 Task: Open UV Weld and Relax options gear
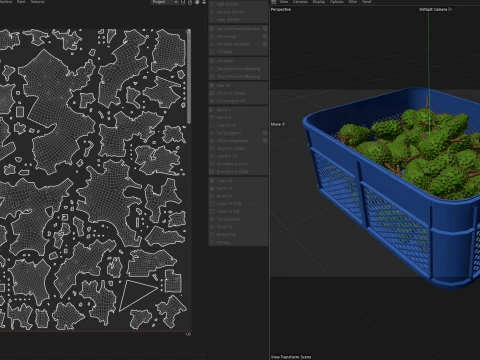(x=265, y=44)
